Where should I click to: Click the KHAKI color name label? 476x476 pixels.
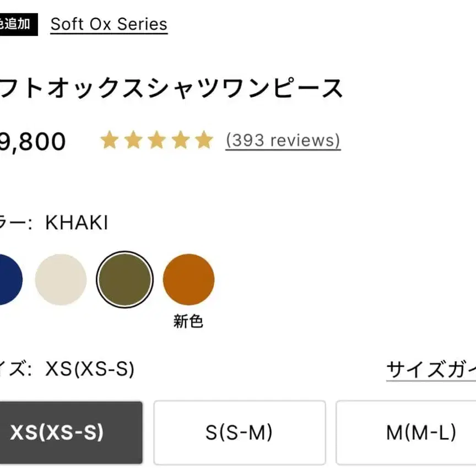pyautogui.click(x=77, y=223)
